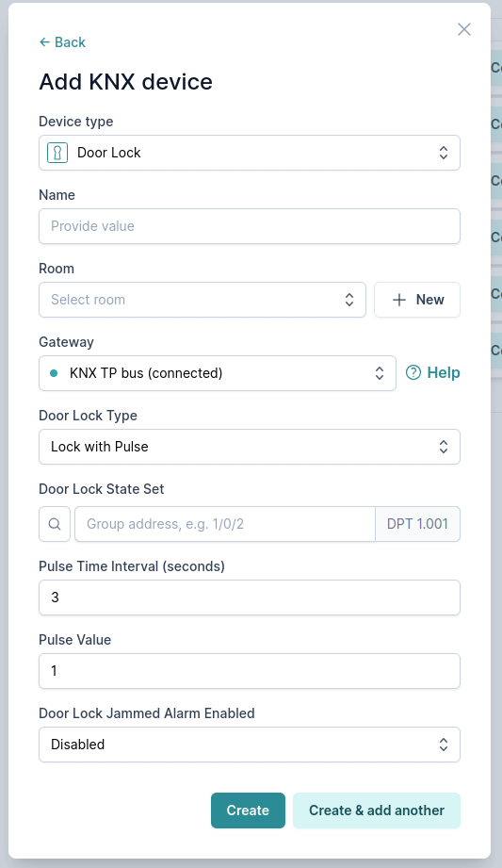Click the Create button
502x868 pixels.
[x=248, y=811]
